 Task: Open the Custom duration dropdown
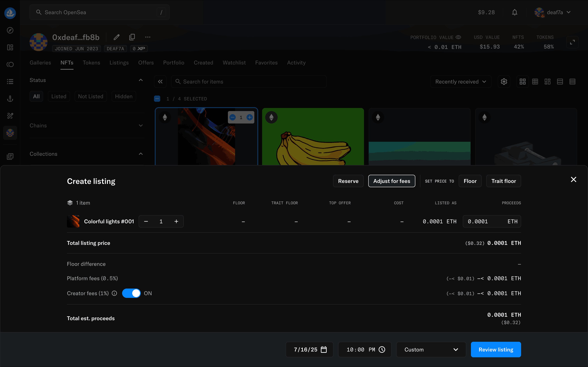[x=431, y=350]
